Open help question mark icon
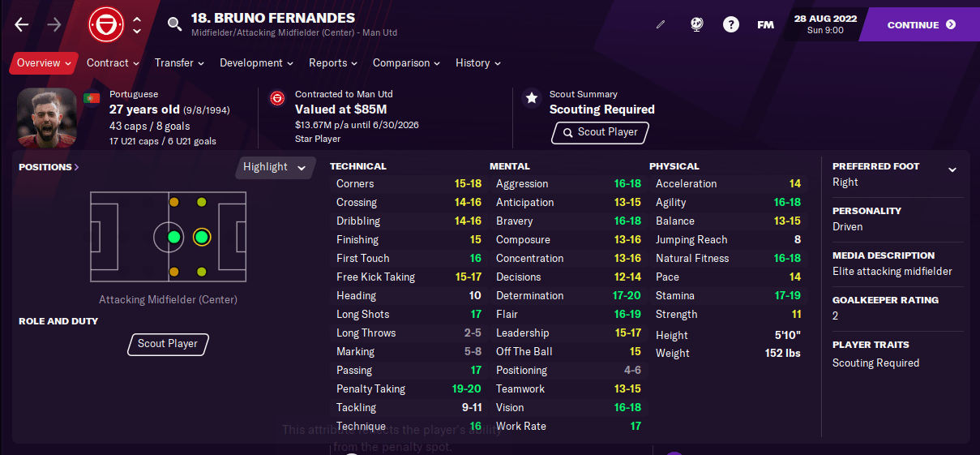 pyautogui.click(x=731, y=25)
